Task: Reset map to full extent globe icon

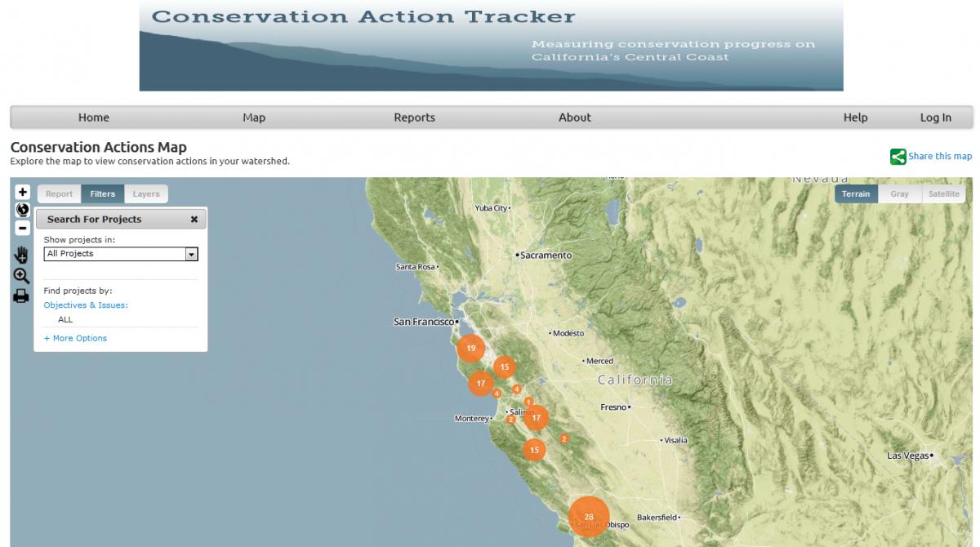Action: point(22,210)
